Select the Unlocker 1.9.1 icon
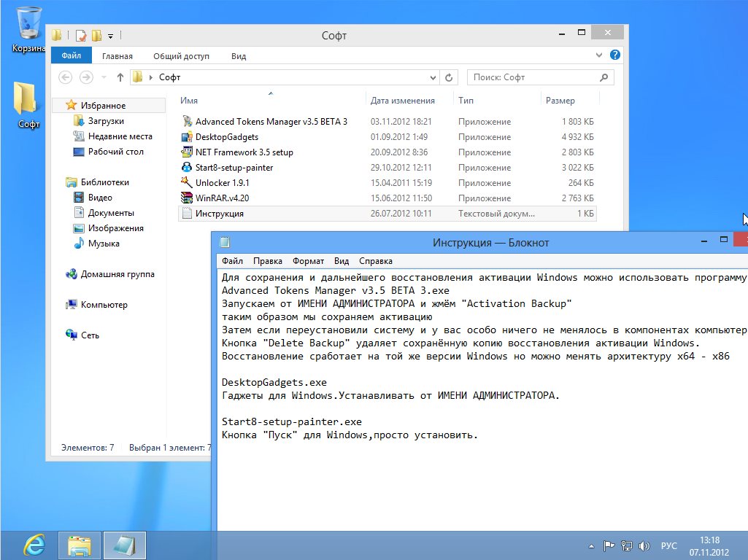This screenshot has height=560, width=748. tap(187, 182)
